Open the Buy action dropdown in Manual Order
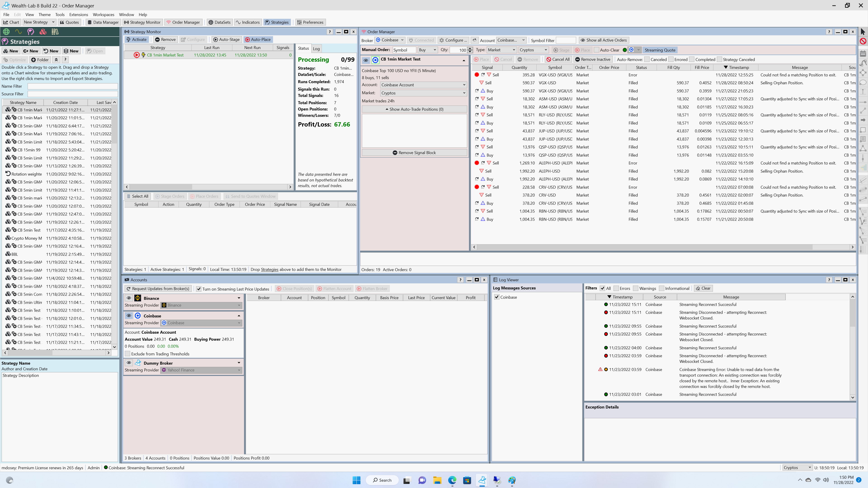 coord(427,50)
